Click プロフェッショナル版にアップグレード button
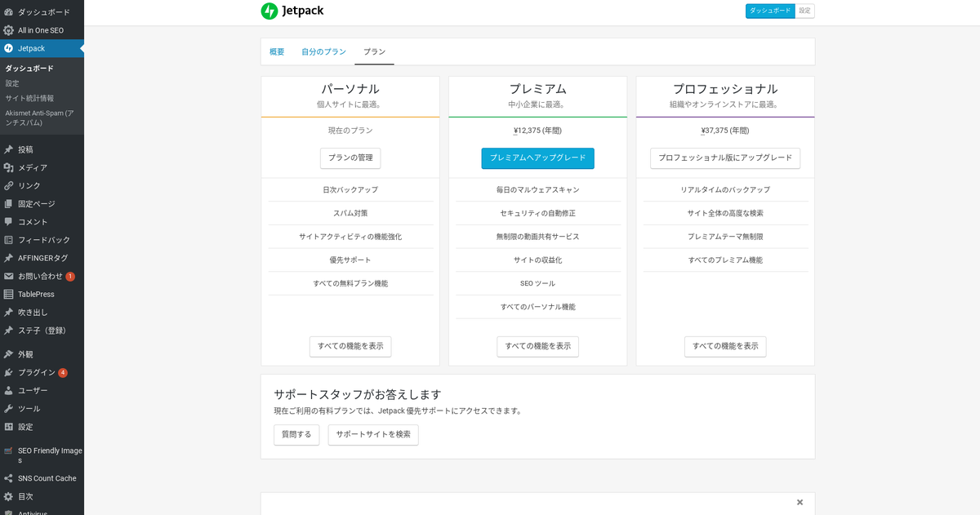 [725, 158]
